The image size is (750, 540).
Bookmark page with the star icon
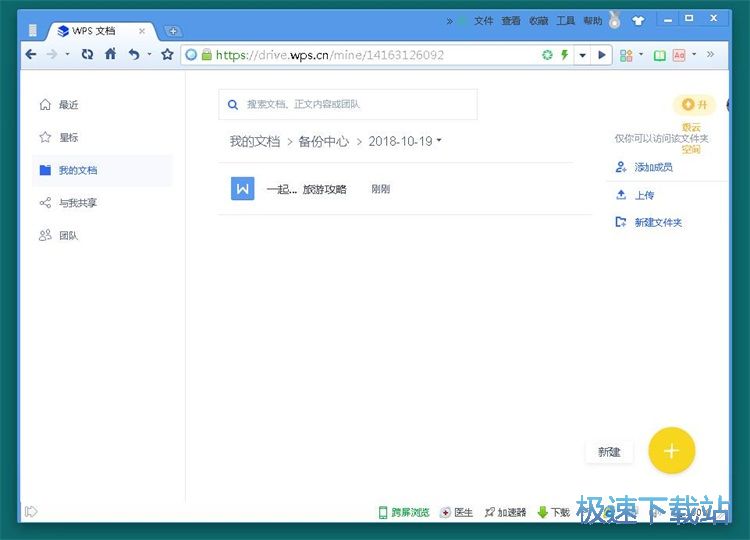[167, 55]
